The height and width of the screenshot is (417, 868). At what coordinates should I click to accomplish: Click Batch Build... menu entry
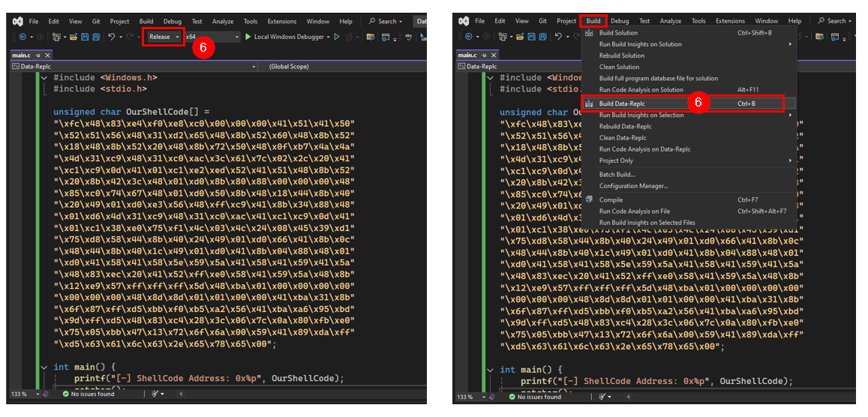click(x=689, y=174)
